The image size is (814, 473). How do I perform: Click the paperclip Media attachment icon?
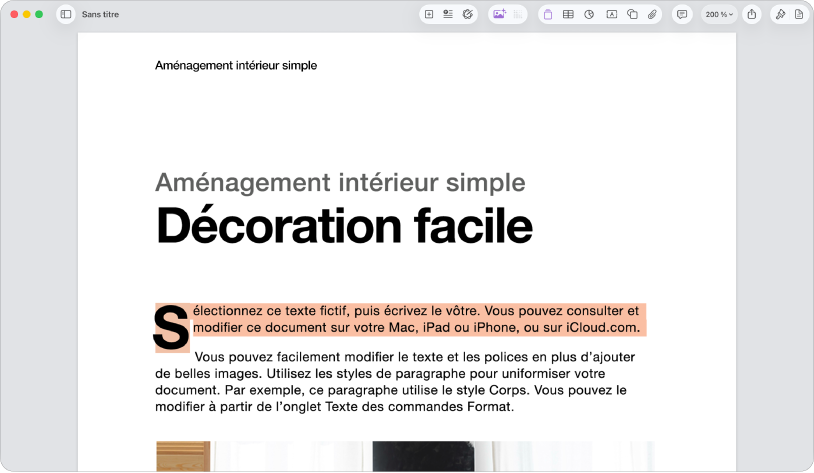pos(652,15)
